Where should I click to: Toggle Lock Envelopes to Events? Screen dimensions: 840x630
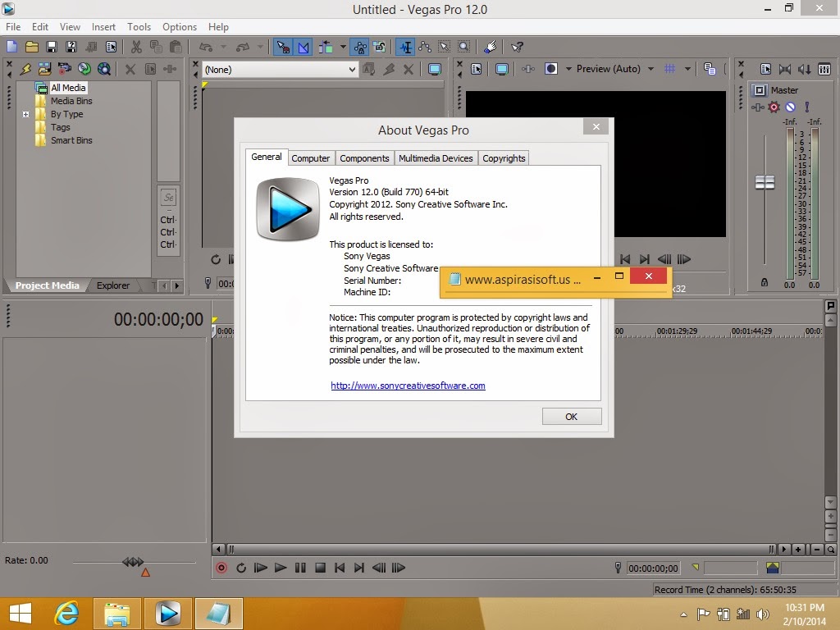pyautogui.click(x=360, y=47)
